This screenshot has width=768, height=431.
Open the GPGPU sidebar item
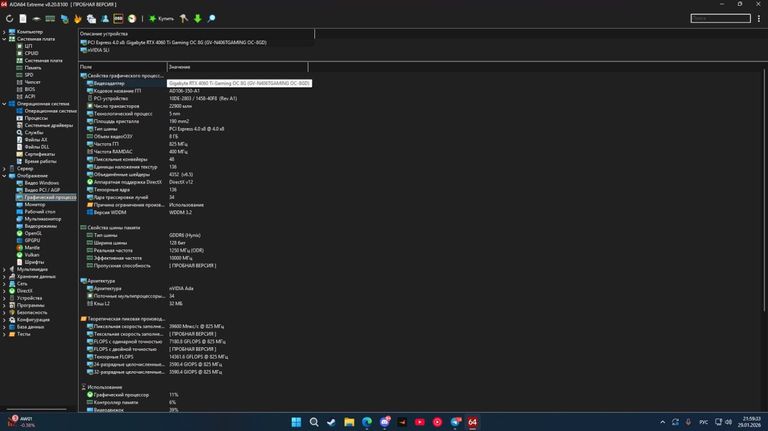click(x=32, y=240)
